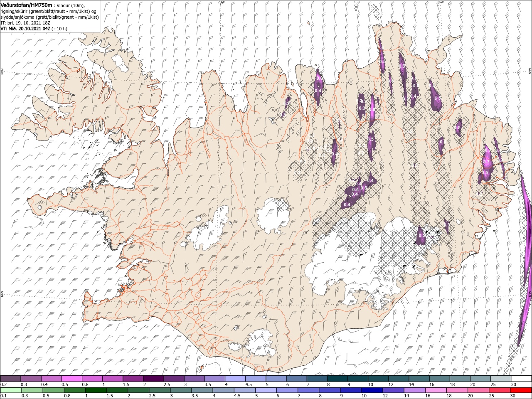This screenshot has height=399, width=532.
Task: Select the lower-row red swatch labeled 30
Action: pos(520,390)
